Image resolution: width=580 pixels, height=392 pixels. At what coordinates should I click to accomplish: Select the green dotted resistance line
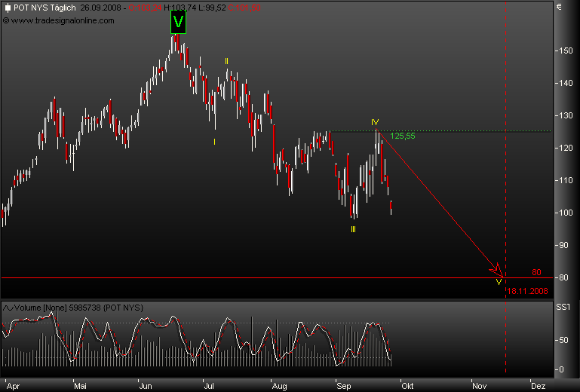(440, 131)
